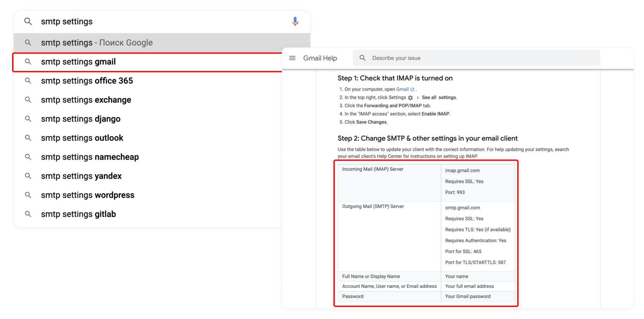Click search icon in Gmail Help bar

coord(363,58)
